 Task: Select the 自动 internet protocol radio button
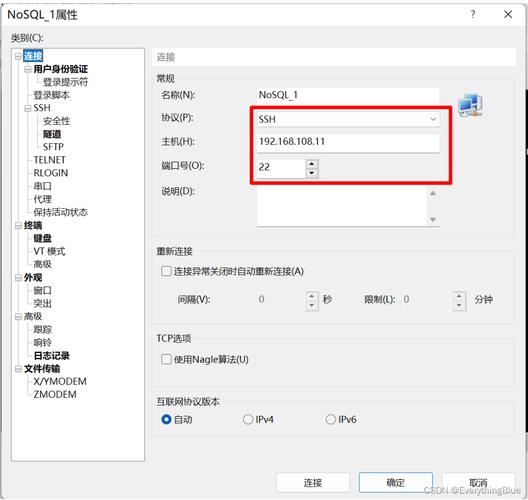(x=166, y=419)
